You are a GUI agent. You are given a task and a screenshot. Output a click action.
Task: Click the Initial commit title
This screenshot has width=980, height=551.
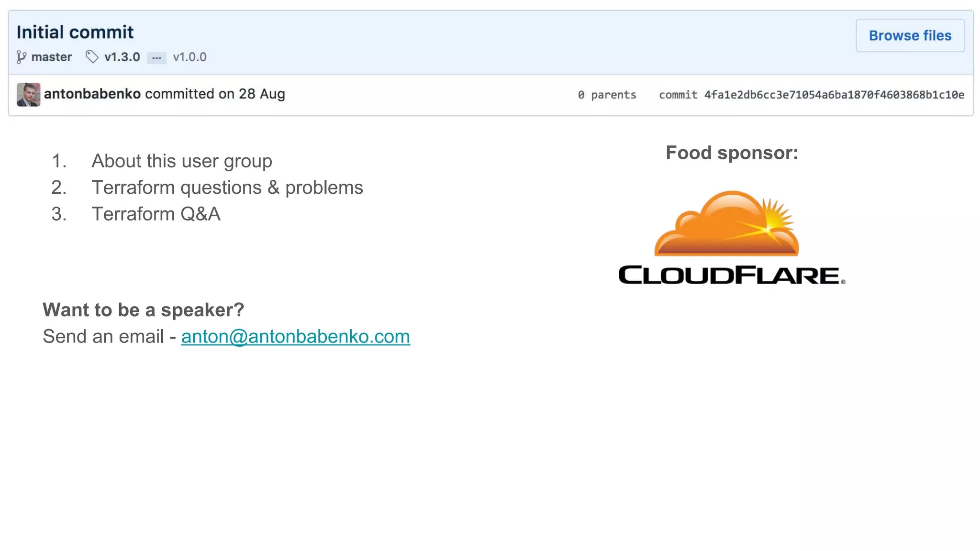[75, 32]
